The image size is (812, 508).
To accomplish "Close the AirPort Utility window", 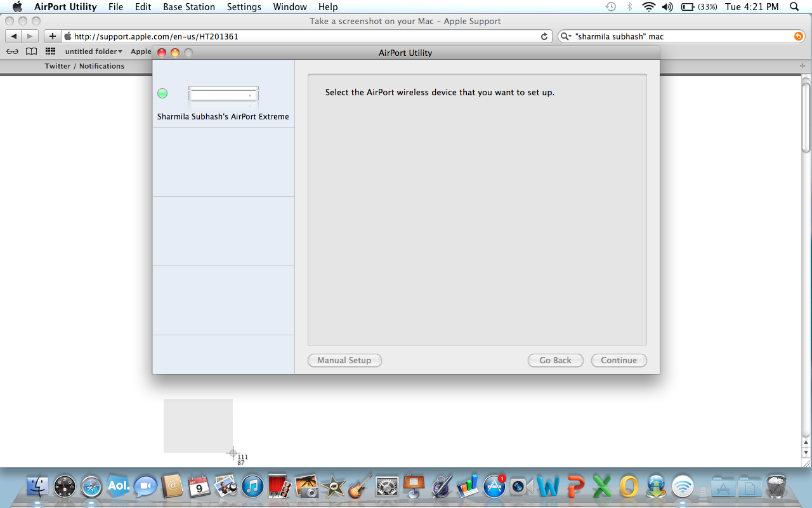I will [x=162, y=53].
